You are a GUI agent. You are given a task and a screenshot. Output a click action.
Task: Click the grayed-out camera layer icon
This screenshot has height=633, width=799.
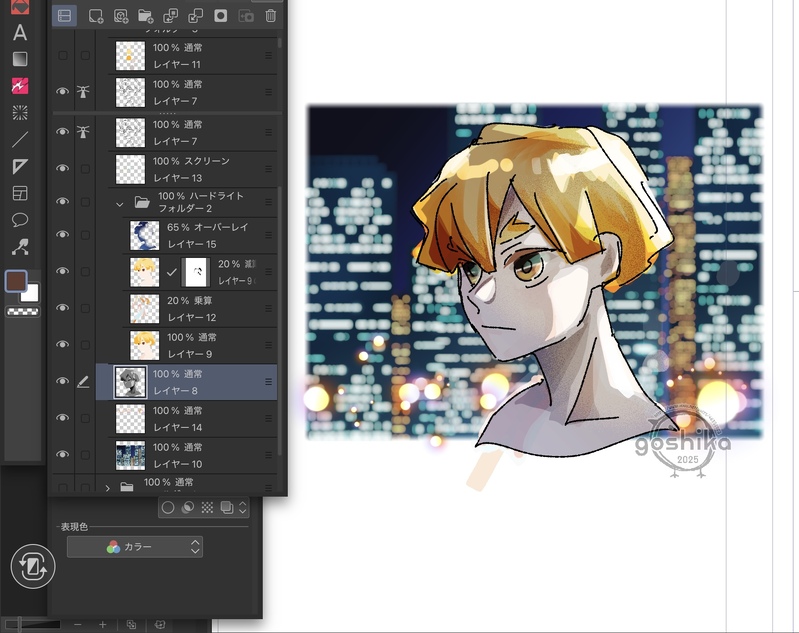coord(246,16)
